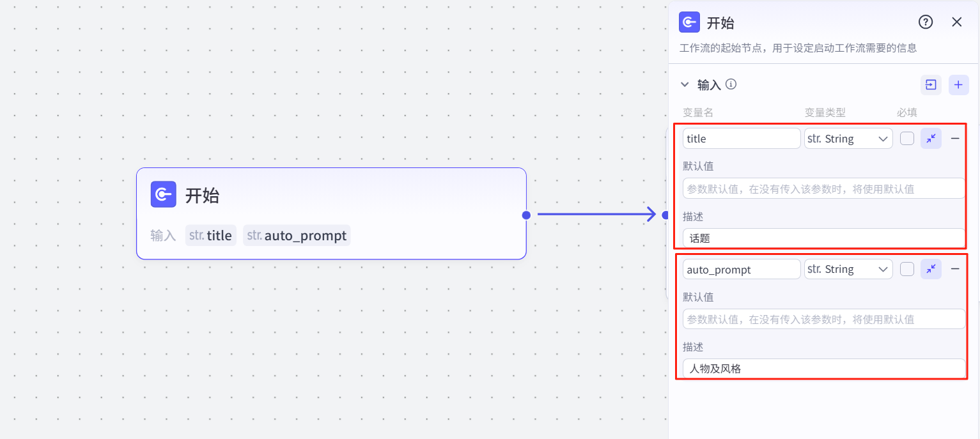Remove the title variable row

pos(955,138)
